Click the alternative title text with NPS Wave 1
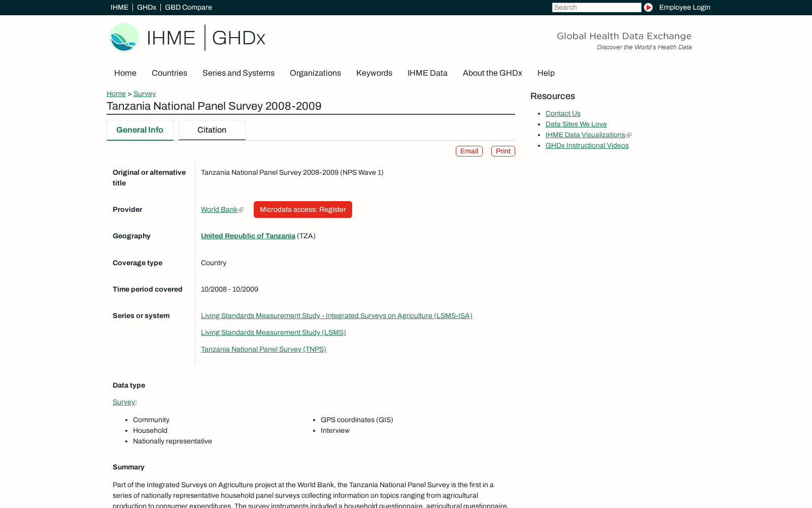812x508 pixels. (292, 172)
